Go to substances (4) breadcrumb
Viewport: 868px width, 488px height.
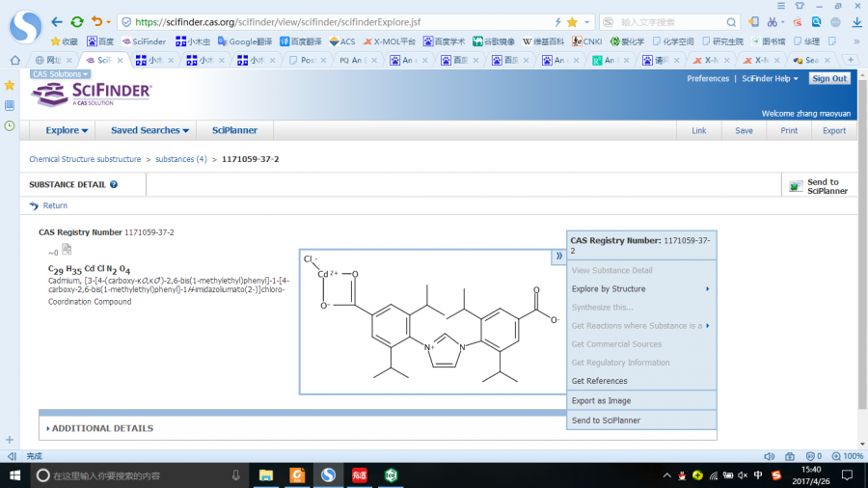[x=181, y=159]
